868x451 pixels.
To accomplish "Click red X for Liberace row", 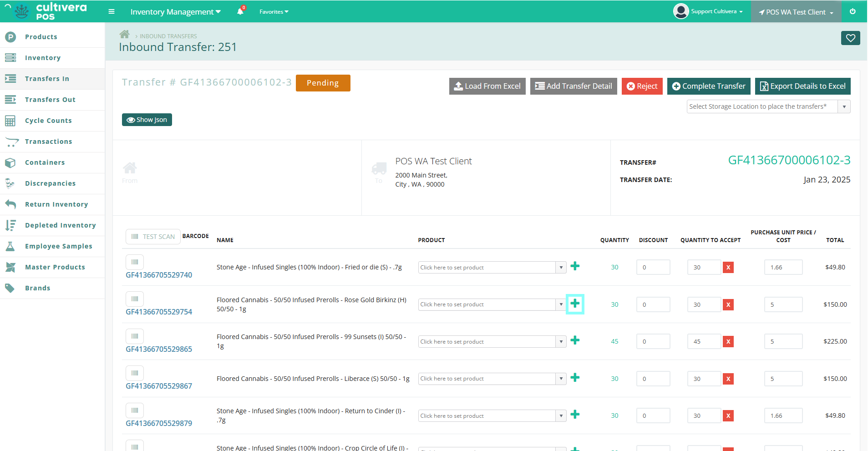I will point(728,379).
